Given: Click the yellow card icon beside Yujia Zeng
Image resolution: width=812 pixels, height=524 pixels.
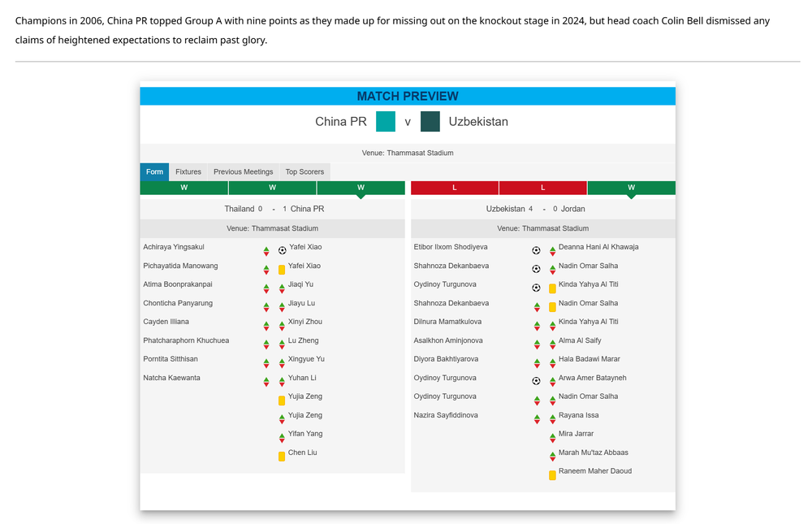Looking at the screenshot, I should pyautogui.click(x=282, y=400).
